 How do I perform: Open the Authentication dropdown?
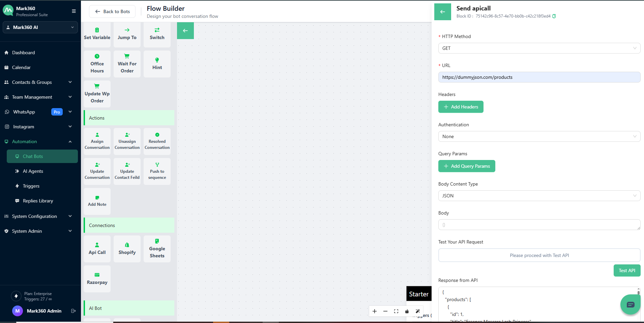(x=539, y=136)
